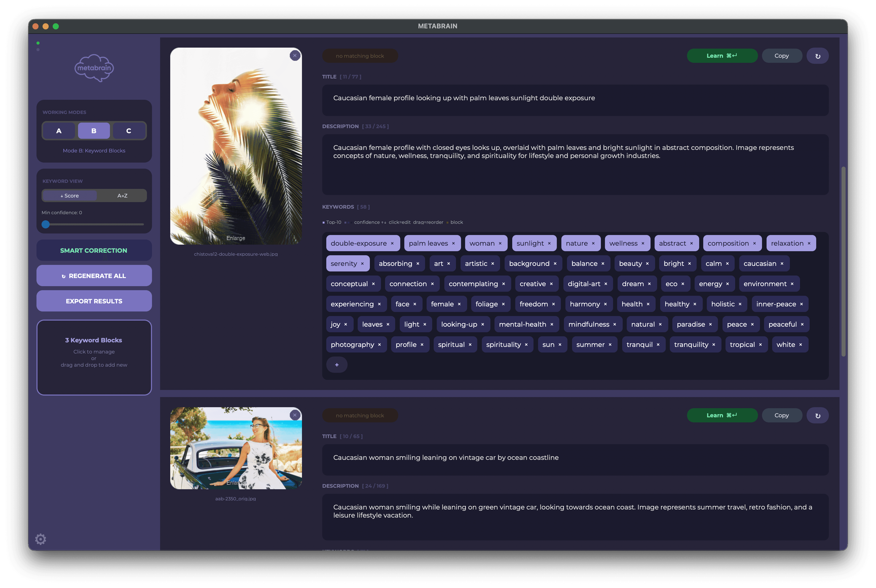Screen dimensions: 876x588
Task: Open block selector on the second image card
Action: [359, 415]
